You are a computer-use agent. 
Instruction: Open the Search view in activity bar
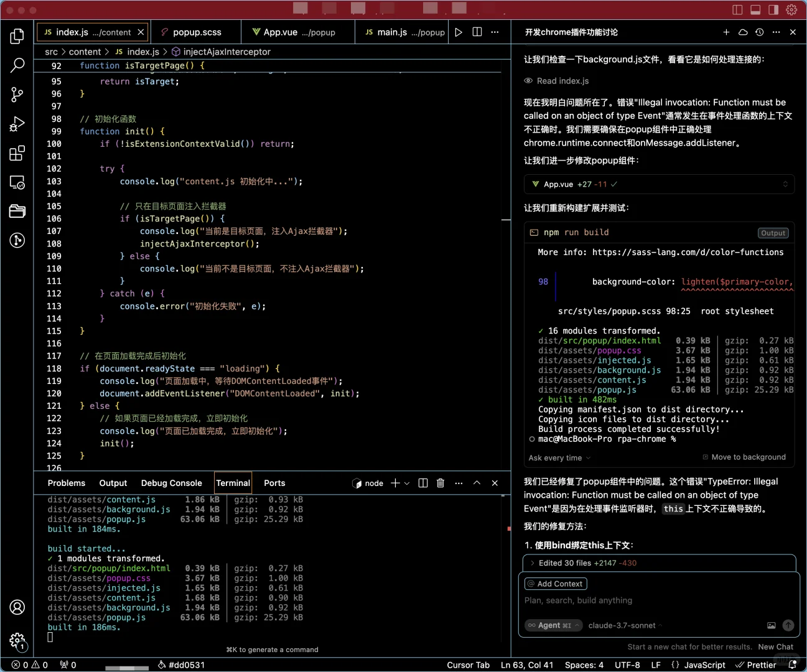click(x=17, y=65)
